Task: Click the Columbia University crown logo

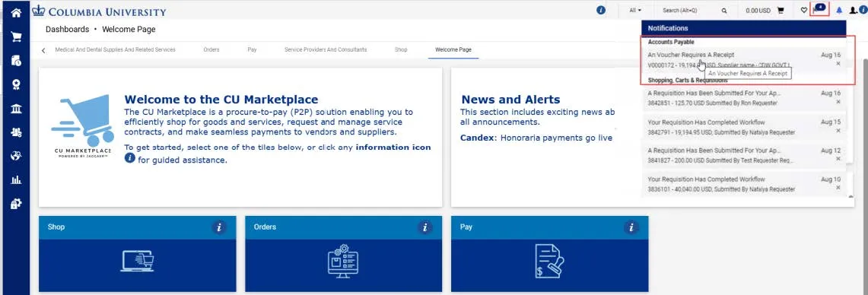Action: [x=38, y=11]
